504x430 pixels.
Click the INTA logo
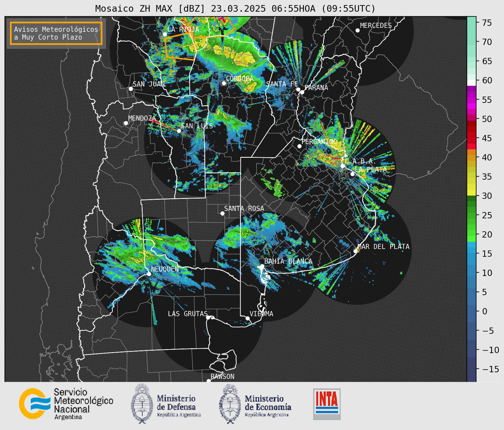tap(327, 404)
